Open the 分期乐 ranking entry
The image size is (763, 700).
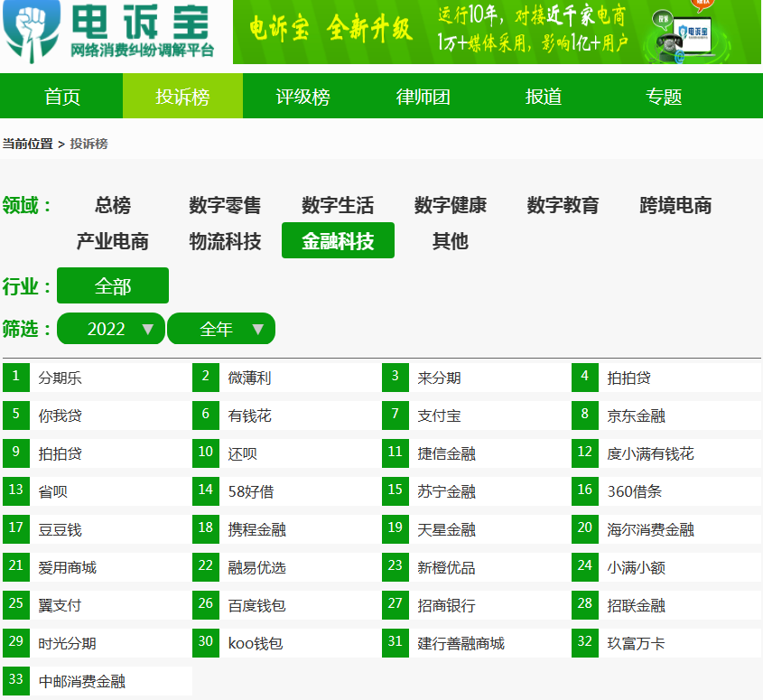98,378
